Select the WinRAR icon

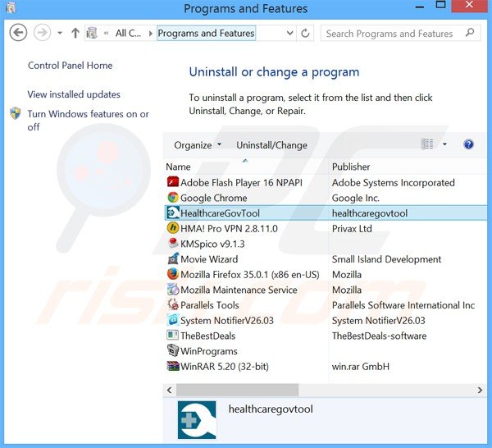pos(173,366)
